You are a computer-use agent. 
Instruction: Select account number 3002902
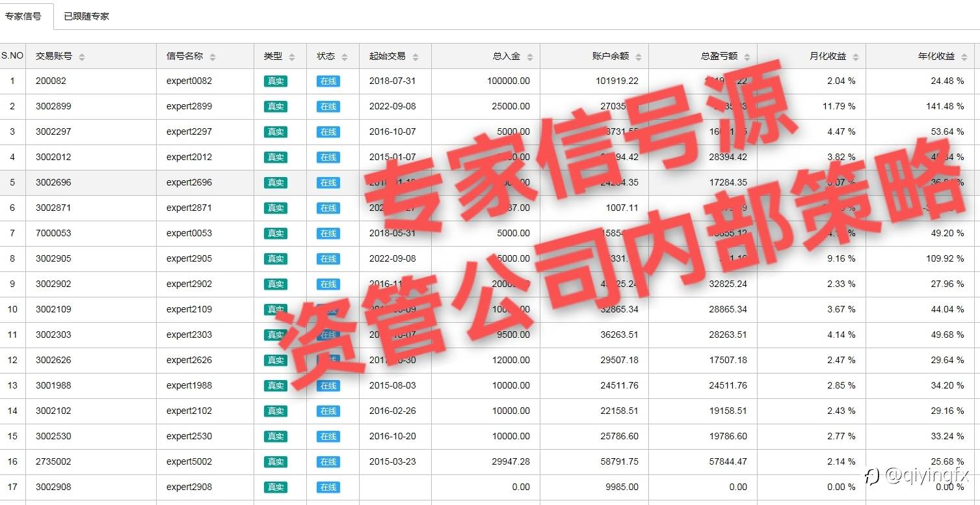pyautogui.click(x=53, y=284)
